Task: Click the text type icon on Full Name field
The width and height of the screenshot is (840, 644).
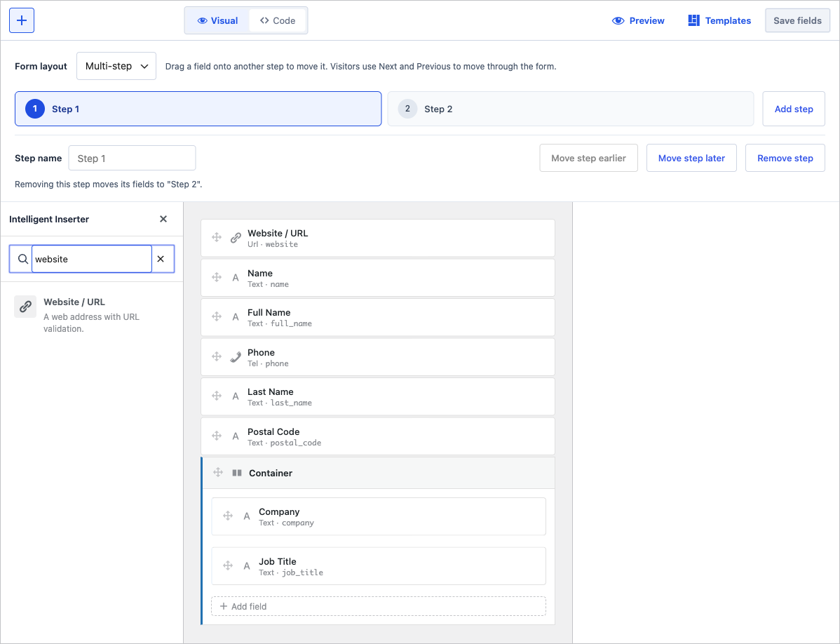Action: pos(235,317)
